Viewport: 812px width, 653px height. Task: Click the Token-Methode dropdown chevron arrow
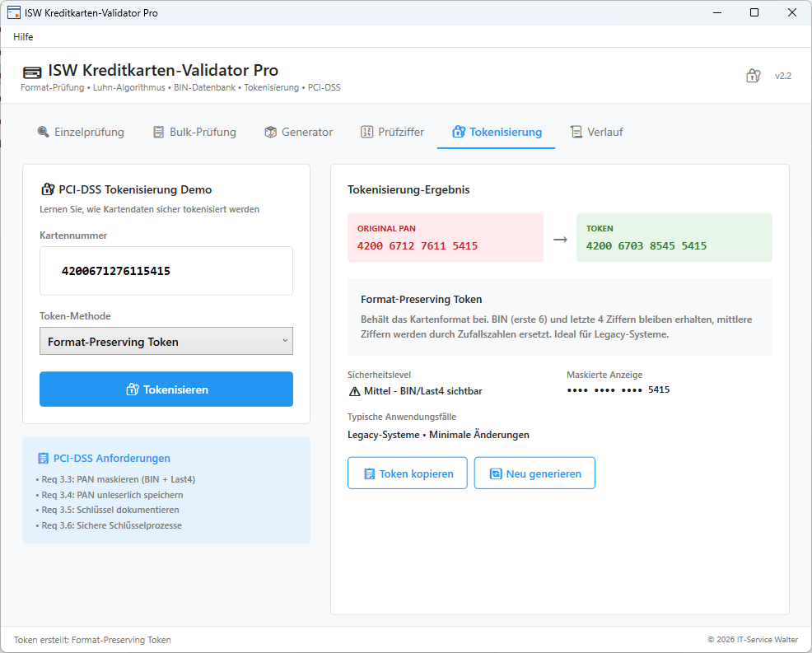tap(285, 341)
